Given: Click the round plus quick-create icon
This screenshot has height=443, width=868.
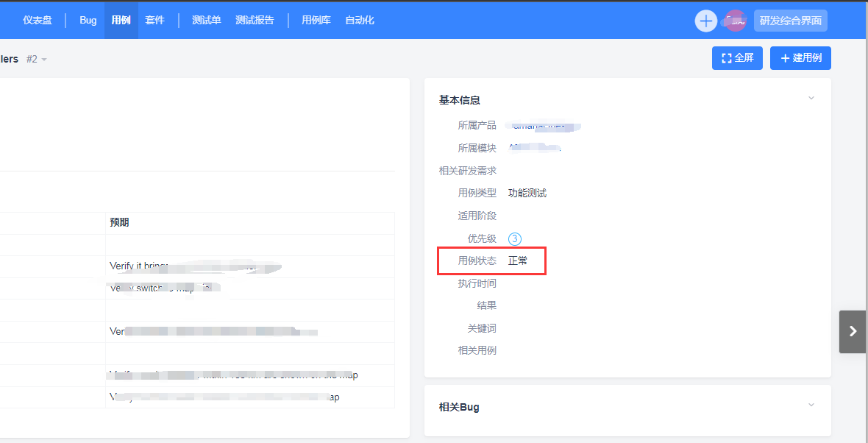Looking at the screenshot, I should tap(705, 21).
